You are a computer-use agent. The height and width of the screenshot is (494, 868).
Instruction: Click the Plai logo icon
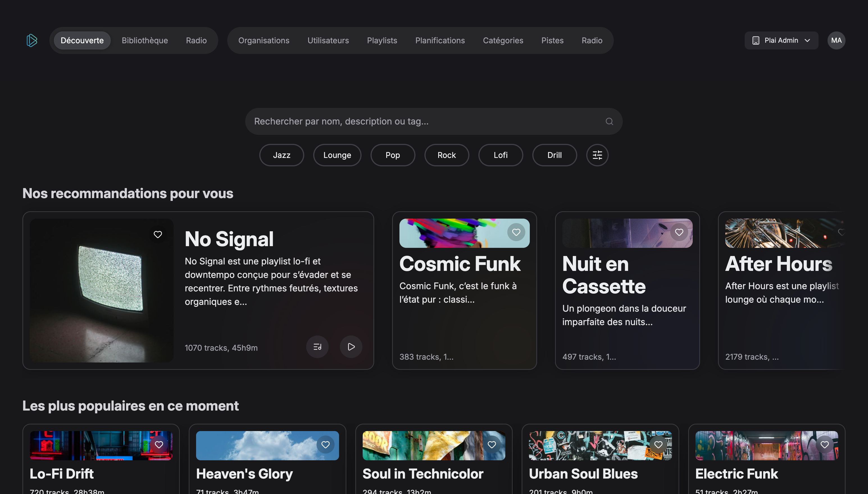[31, 40]
